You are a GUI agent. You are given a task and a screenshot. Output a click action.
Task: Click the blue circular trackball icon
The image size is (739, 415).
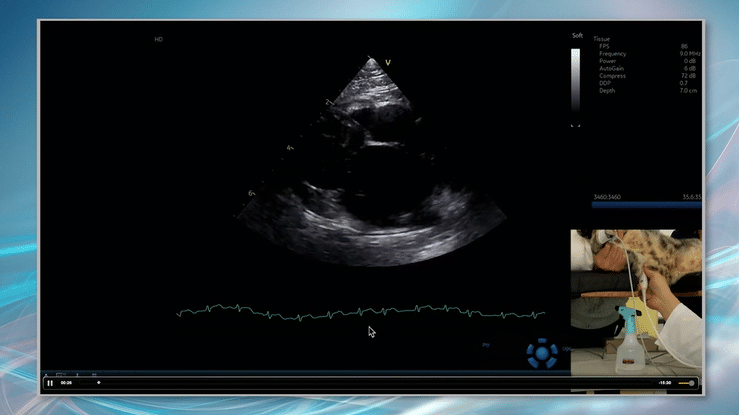542,353
